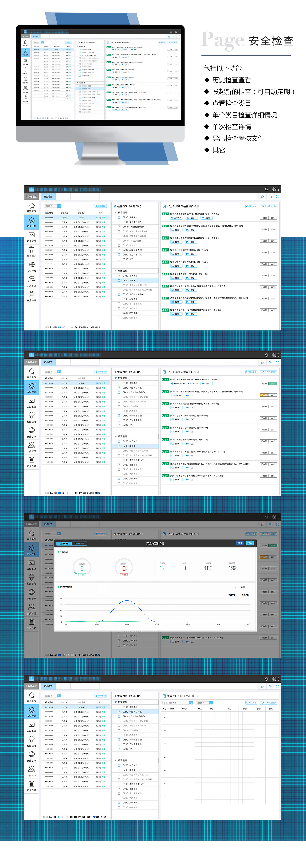The image size is (306, 868).
Task: Toggle 基坑工程 checkbox in first screen
Action: pyautogui.click(x=119, y=276)
